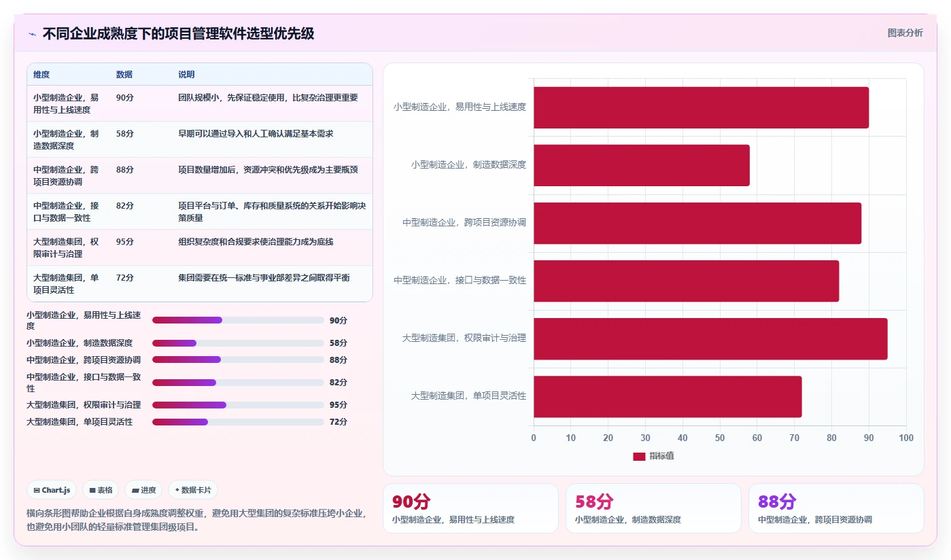Click chart bar for 小型制造企业，易用性与上线速度
Image resolution: width=951 pixels, height=560 pixels.
click(701, 107)
